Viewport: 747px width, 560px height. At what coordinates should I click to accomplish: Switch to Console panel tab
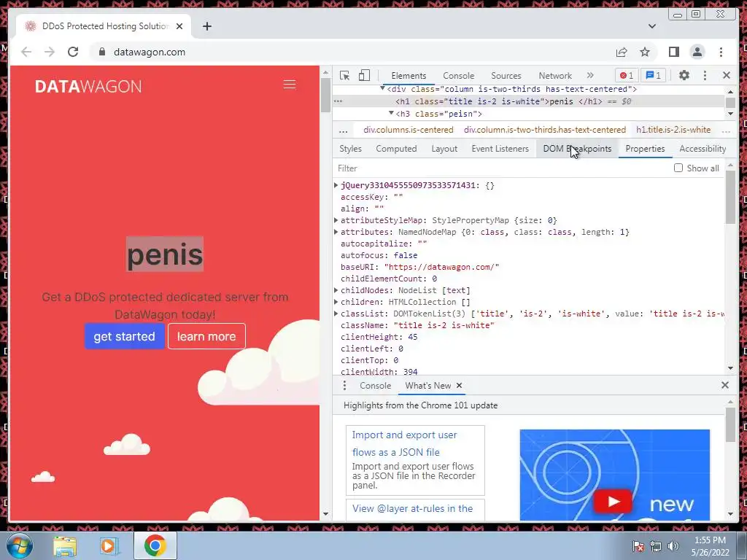(458, 75)
